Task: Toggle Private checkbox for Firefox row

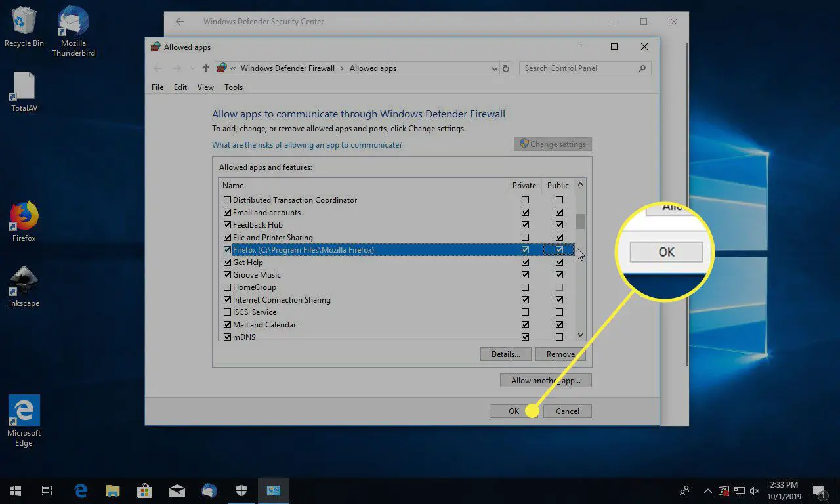Action: [x=525, y=250]
